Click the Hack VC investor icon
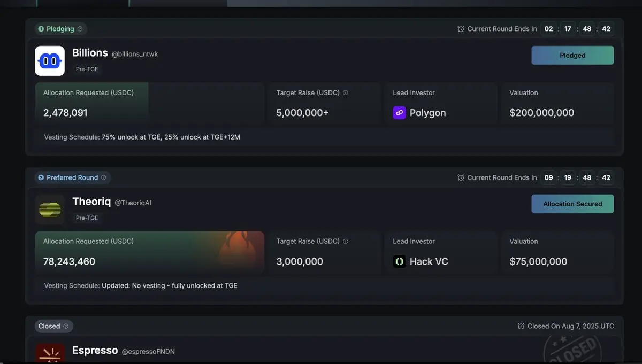 399,261
